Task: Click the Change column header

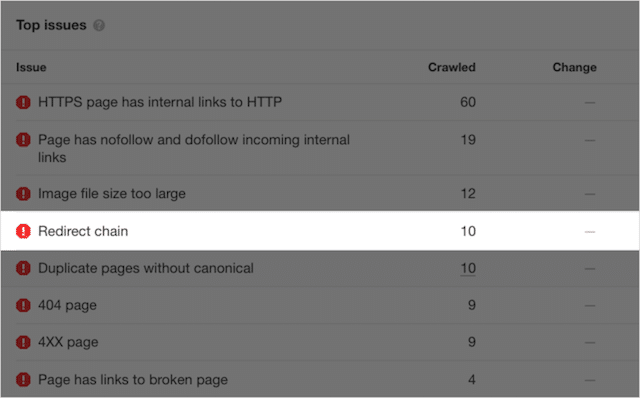Action: click(x=575, y=67)
